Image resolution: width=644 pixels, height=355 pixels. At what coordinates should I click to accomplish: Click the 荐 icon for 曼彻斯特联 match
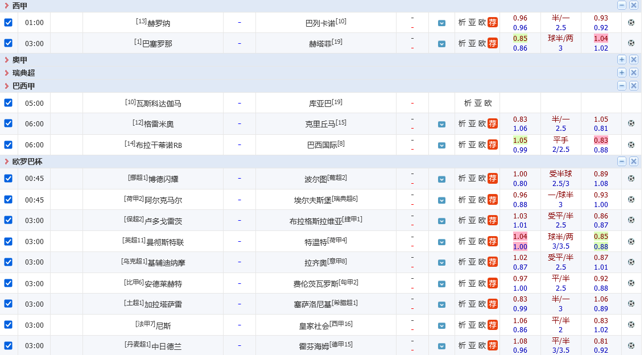point(493,241)
